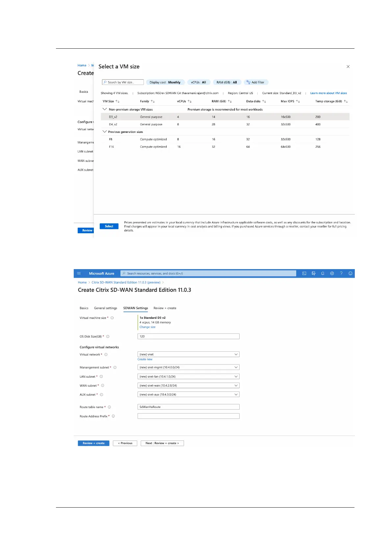Click blue Review + create button beside Previous
The height and width of the screenshot is (554, 392).
click(94, 443)
